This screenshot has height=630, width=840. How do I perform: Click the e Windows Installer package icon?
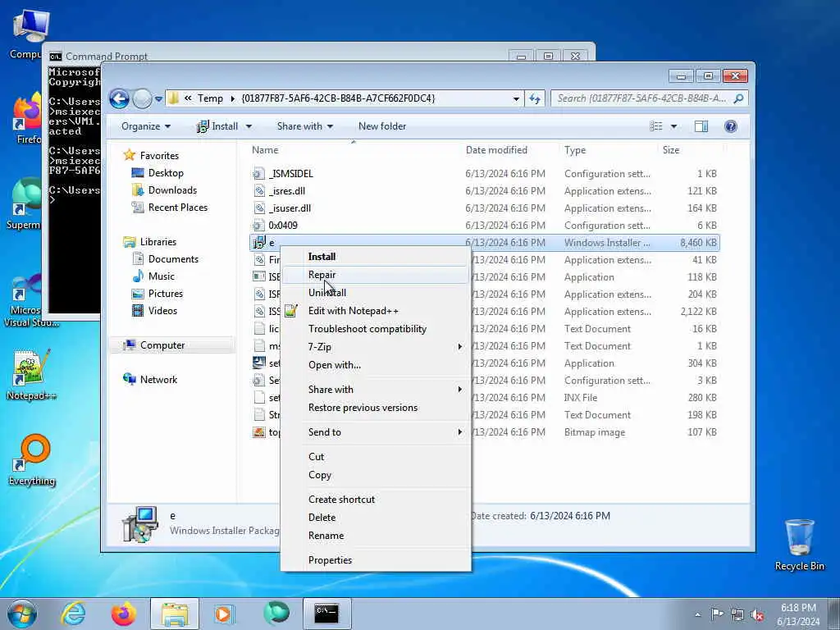pyautogui.click(x=258, y=243)
